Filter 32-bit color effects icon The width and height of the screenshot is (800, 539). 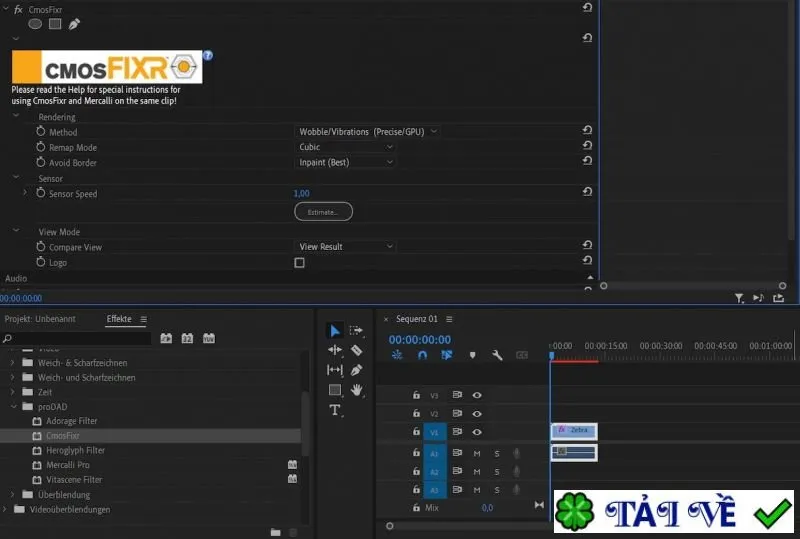point(187,338)
